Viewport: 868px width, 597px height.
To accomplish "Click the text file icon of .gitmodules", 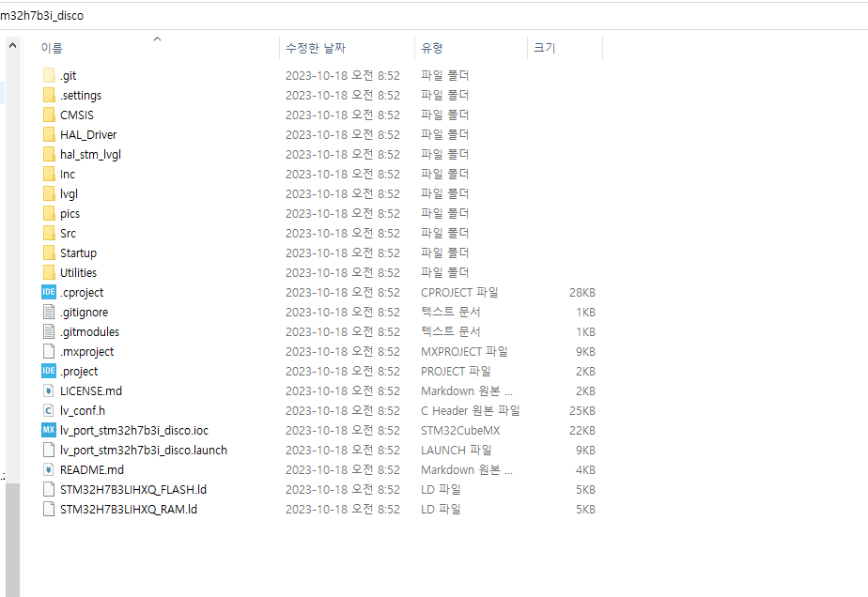I will pos(49,332).
